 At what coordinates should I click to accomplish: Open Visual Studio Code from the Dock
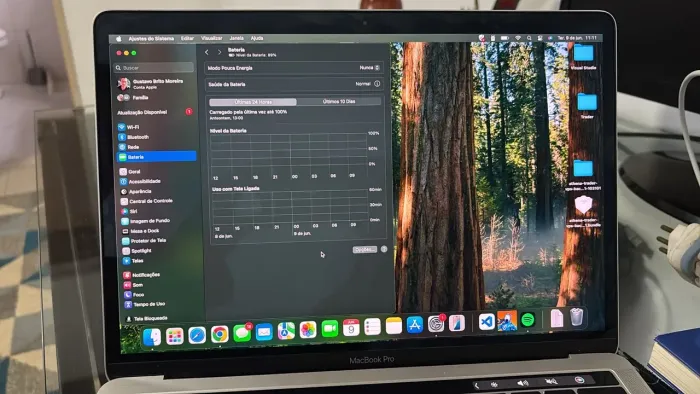click(487, 322)
